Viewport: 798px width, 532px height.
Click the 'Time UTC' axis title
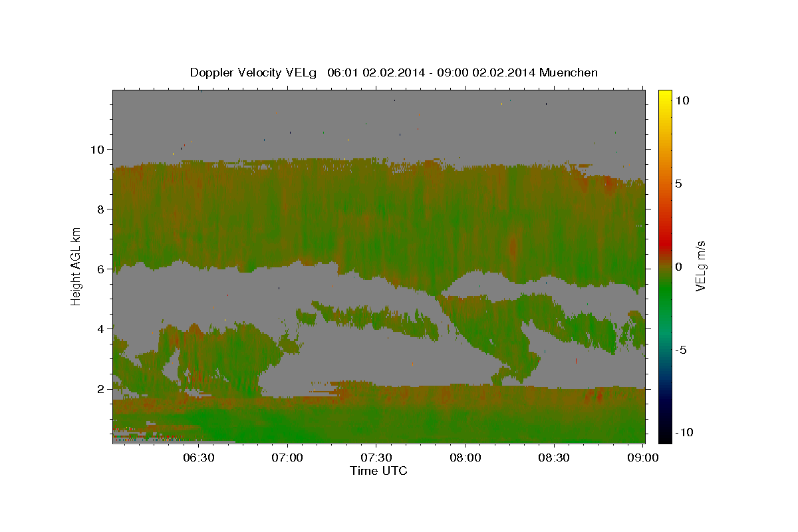tap(378, 471)
